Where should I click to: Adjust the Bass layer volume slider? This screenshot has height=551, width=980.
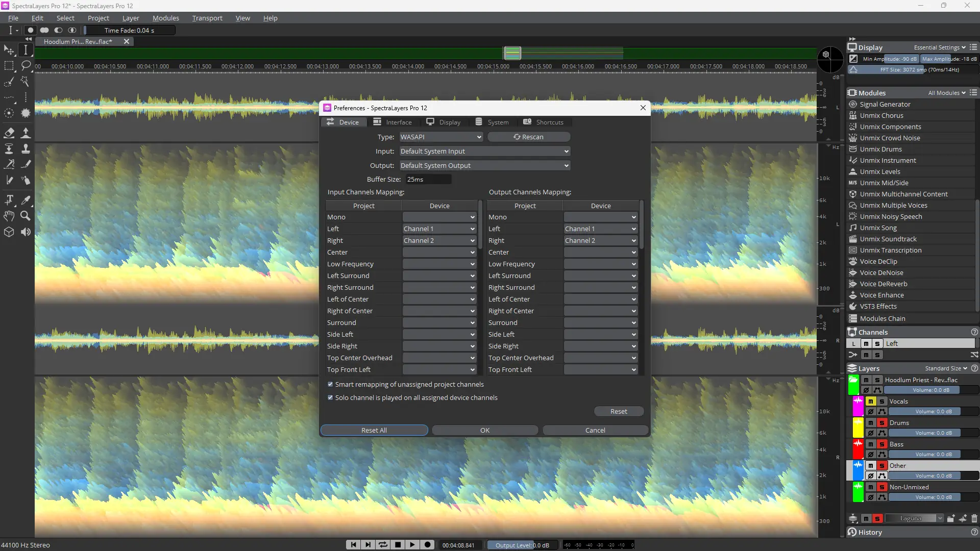(x=933, y=454)
